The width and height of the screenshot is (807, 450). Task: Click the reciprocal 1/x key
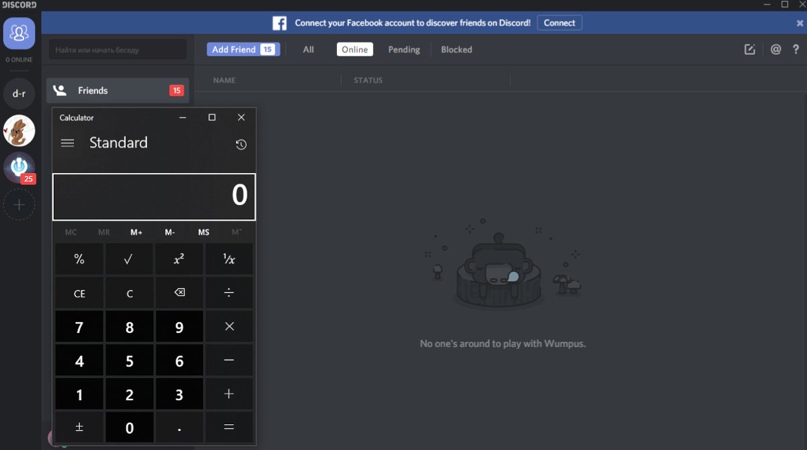pos(229,259)
